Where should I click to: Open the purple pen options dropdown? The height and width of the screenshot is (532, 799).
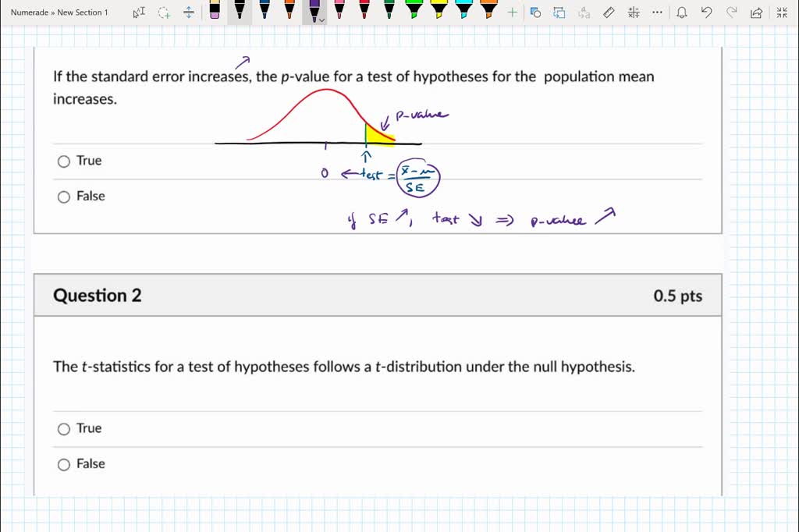coord(321,20)
